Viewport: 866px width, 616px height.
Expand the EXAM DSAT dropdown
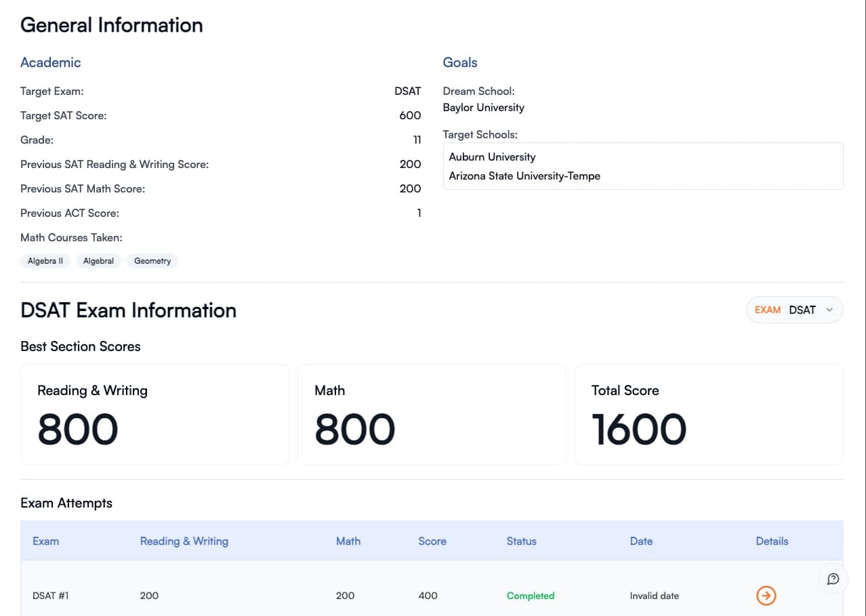tap(794, 310)
